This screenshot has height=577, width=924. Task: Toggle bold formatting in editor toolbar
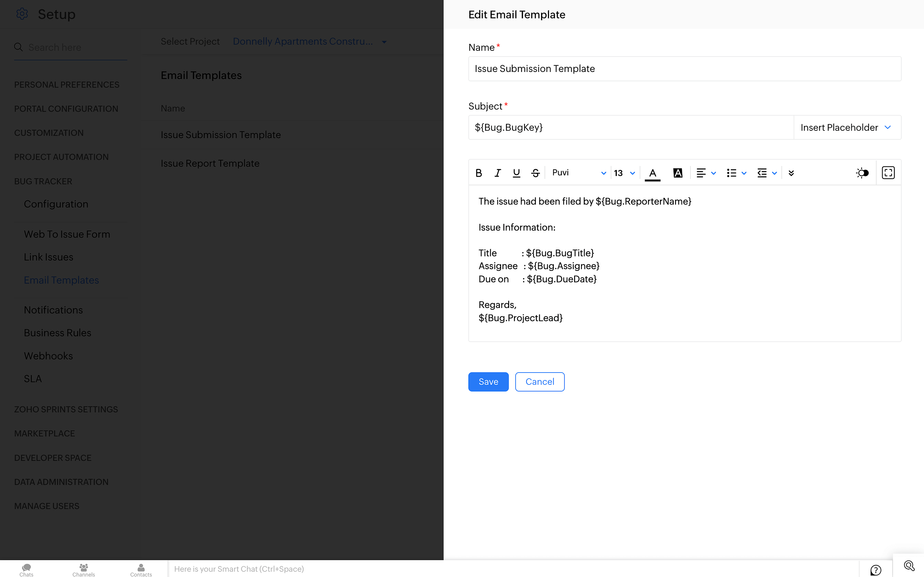point(479,173)
